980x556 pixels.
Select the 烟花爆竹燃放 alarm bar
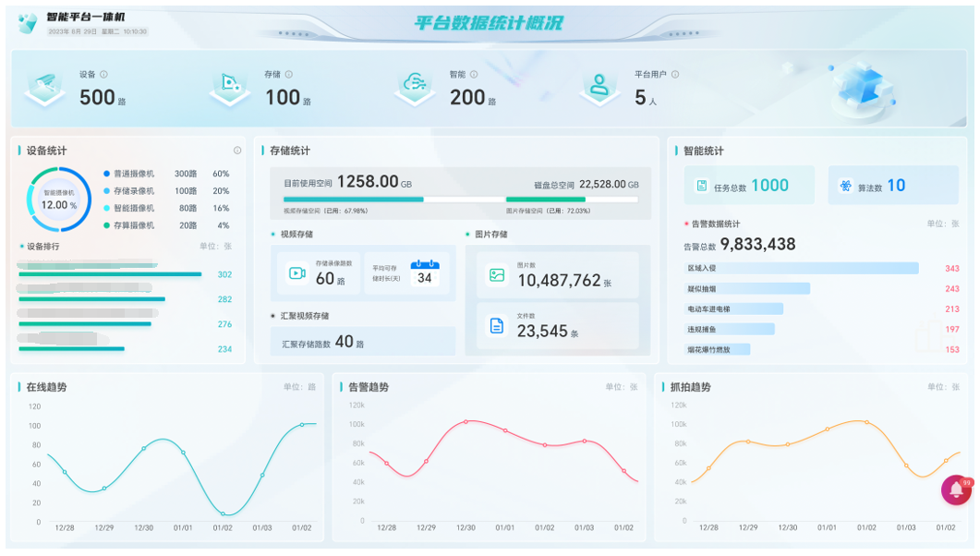pyautogui.click(x=717, y=349)
